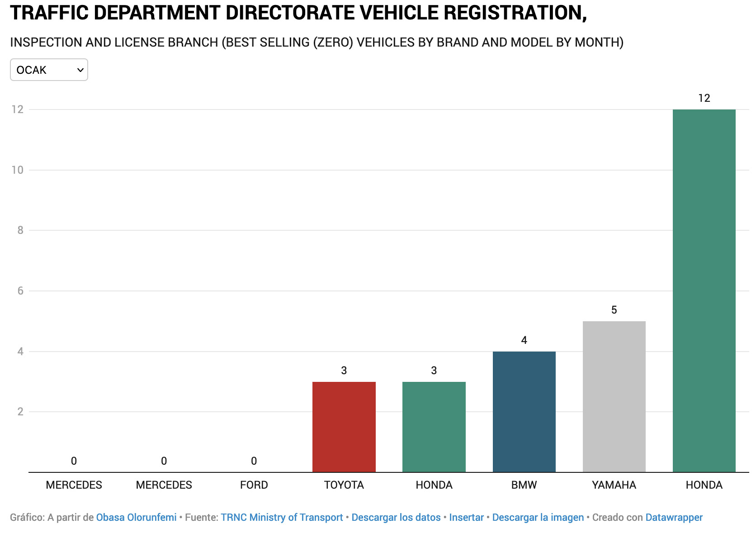Click the y-axis tick label 10
Image resolution: width=756 pixels, height=533 pixels.
[x=18, y=170]
